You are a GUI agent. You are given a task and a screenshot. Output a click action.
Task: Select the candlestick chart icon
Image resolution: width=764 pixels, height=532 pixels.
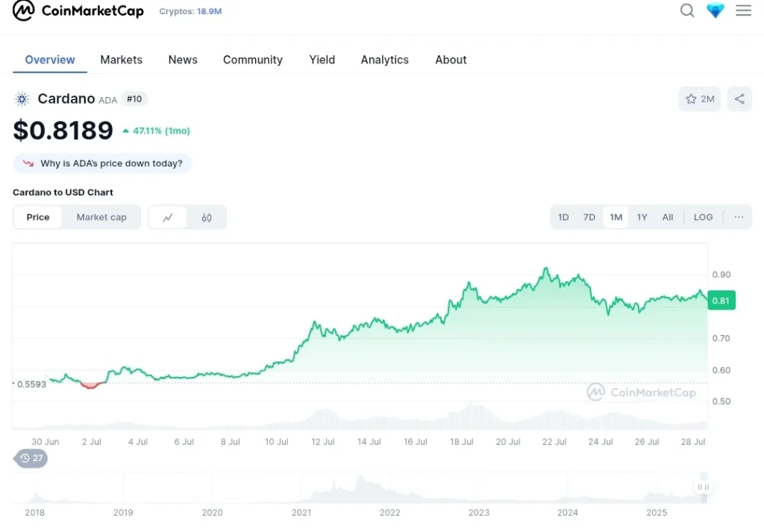pyautogui.click(x=207, y=217)
